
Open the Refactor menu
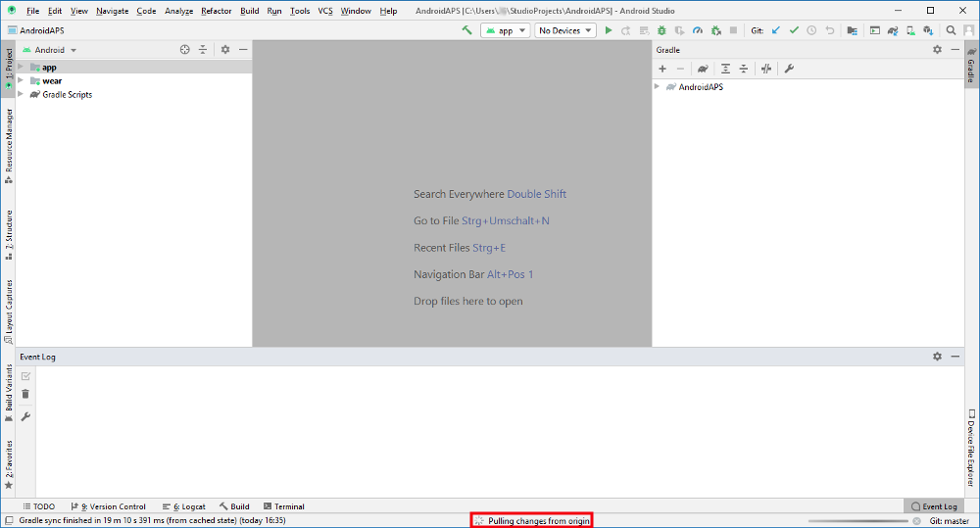(x=217, y=11)
